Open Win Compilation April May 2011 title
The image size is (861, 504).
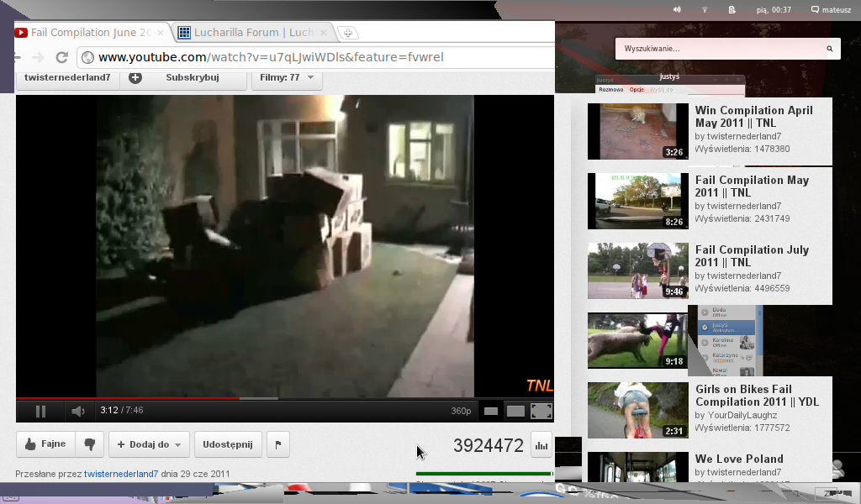pos(753,116)
